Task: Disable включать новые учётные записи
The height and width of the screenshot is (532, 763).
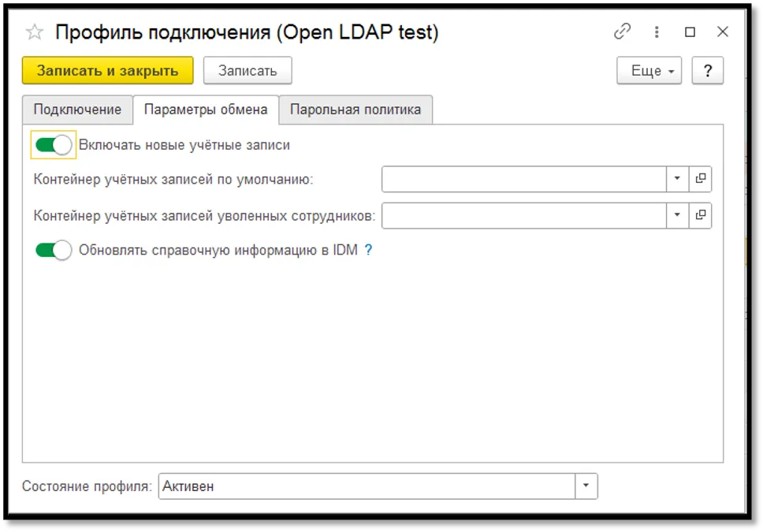Action: tap(52, 144)
